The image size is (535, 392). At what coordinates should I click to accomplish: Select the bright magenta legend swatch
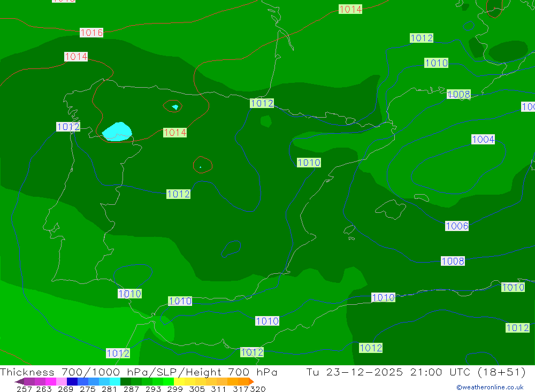pos(51,381)
